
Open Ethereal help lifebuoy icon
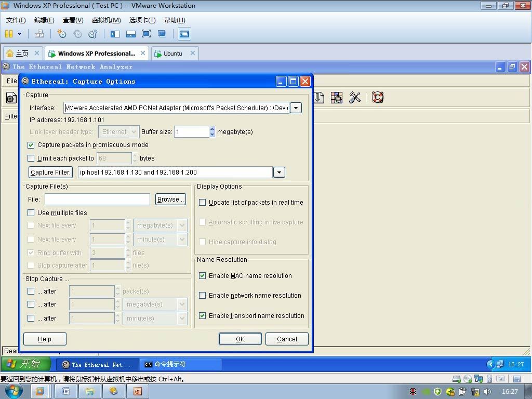378,97
